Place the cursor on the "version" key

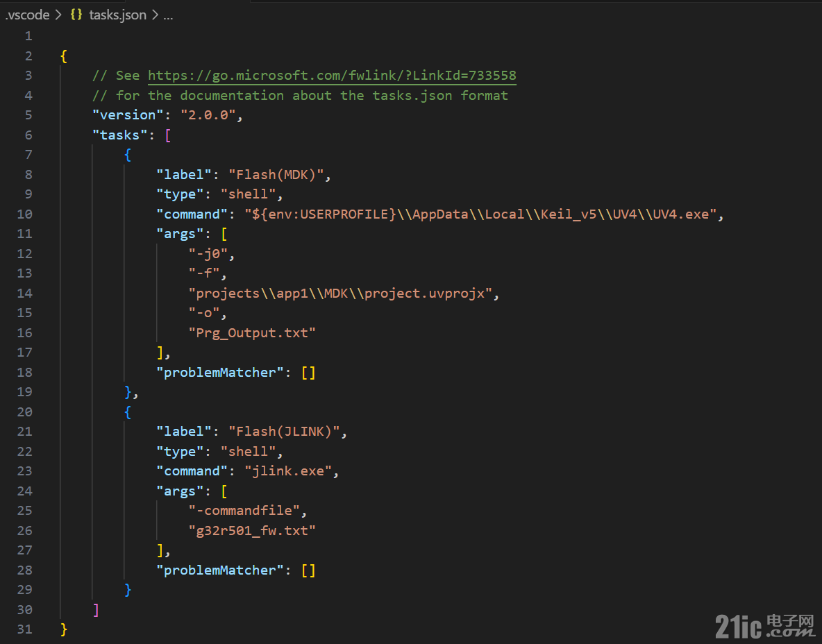[x=128, y=115]
